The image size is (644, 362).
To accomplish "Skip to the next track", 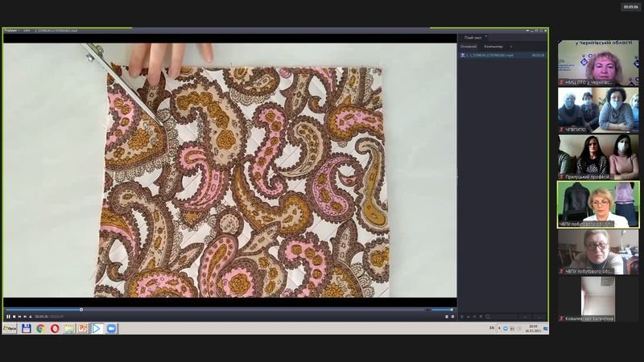I will [26, 317].
